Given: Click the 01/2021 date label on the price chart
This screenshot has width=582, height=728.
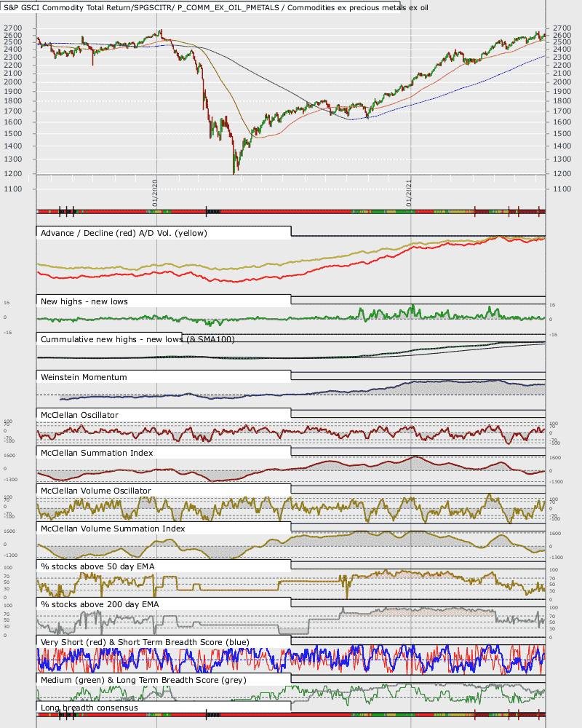Looking at the screenshot, I should (x=408, y=193).
